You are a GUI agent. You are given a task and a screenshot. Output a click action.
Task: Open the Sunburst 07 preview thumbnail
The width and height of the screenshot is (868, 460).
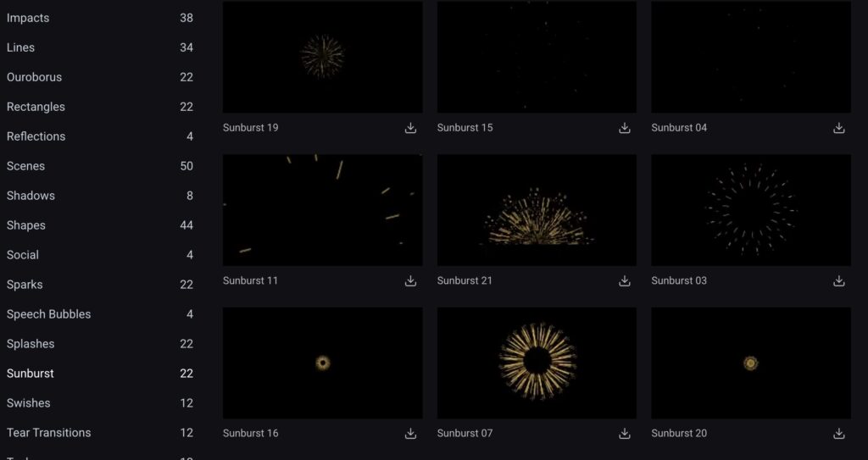tap(537, 363)
